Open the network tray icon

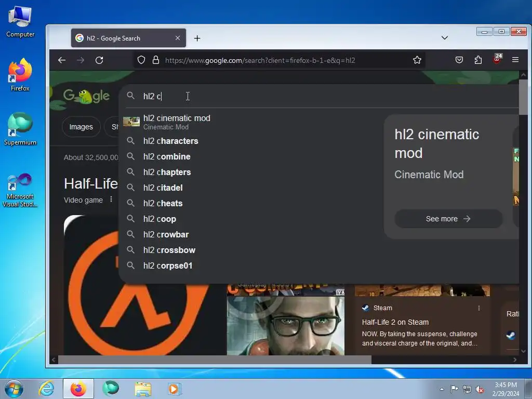tap(467, 389)
